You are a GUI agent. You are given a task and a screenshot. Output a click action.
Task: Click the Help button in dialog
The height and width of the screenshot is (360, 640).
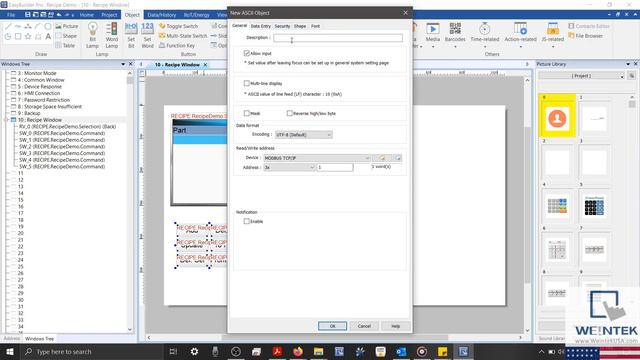point(396,326)
